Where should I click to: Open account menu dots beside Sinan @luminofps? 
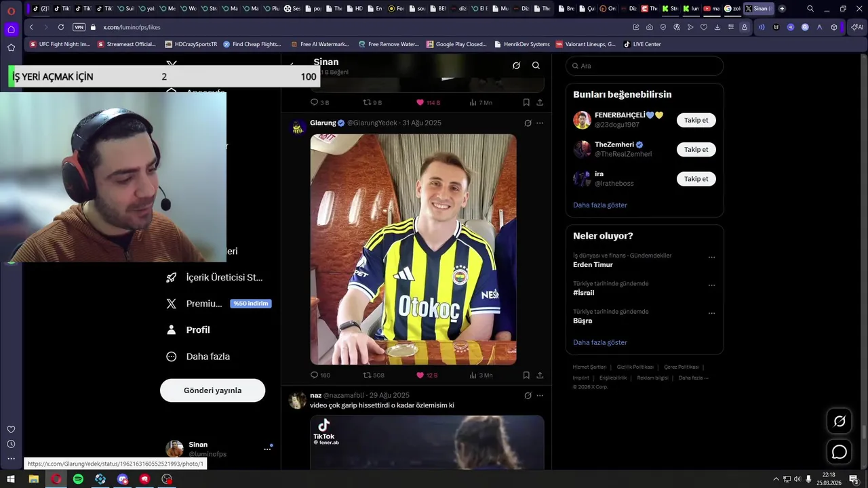pyautogui.click(x=267, y=449)
